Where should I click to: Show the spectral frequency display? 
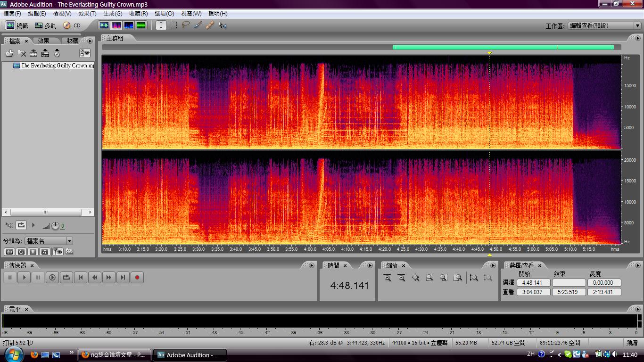[116, 25]
